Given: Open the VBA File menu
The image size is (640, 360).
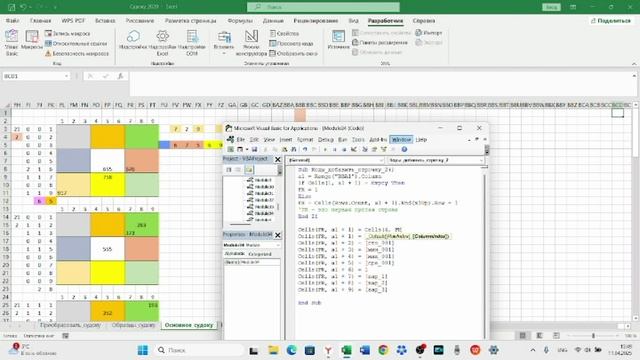Looking at the screenshot, I should tap(241, 140).
